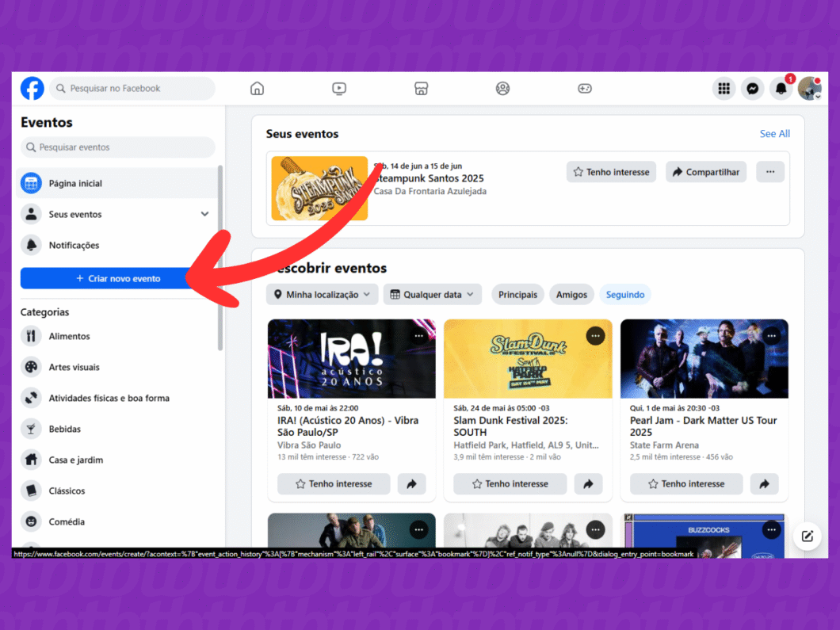The width and height of the screenshot is (840, 630).
Task: Open Seus eventos sidebar item
Action: click(x=116, y=214)
